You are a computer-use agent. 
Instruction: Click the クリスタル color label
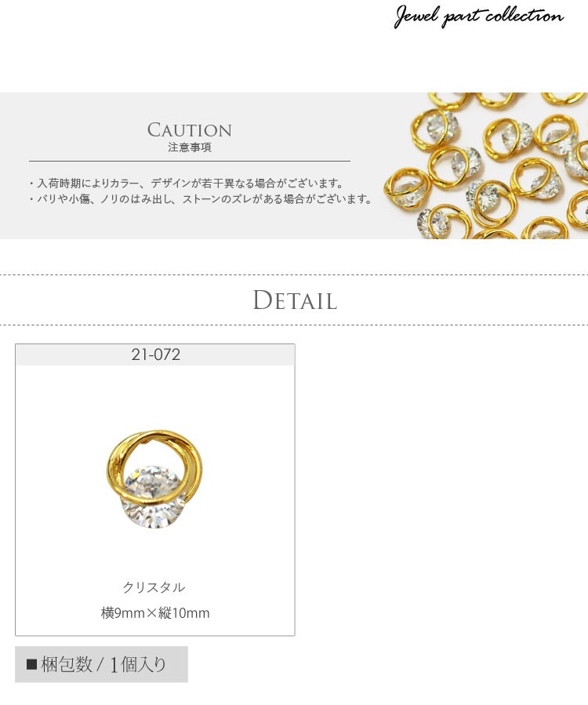click(x=154, y=587)
